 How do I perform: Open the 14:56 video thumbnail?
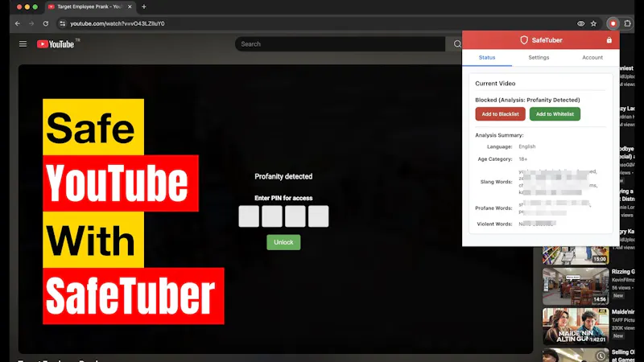576,286
